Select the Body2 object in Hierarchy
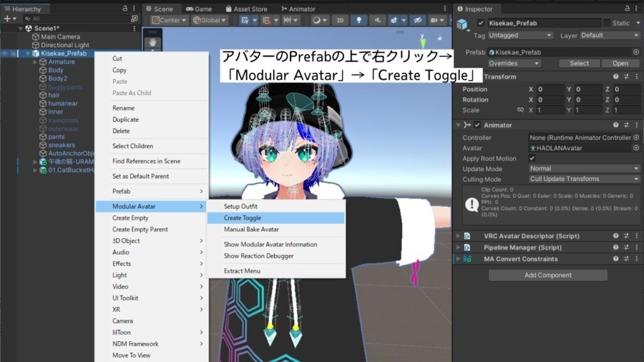This screenshot has width=644, height=362. click(57, 78)
